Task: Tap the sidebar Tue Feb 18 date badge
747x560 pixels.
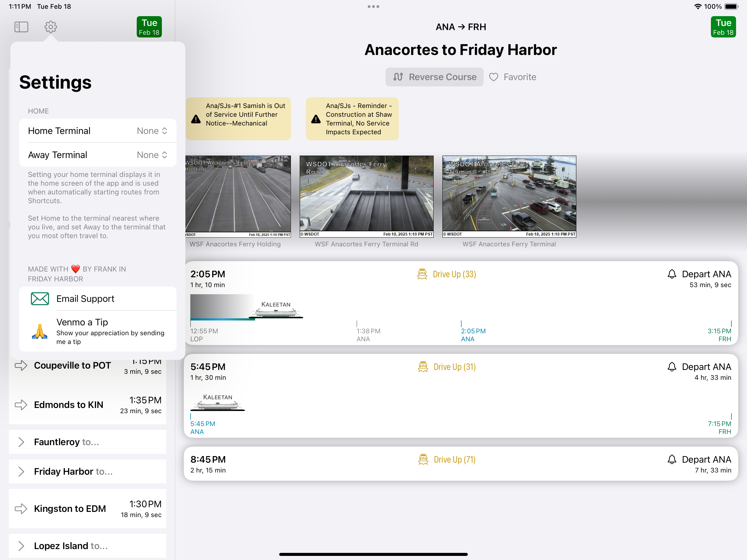Action: [x=149, y=27]
